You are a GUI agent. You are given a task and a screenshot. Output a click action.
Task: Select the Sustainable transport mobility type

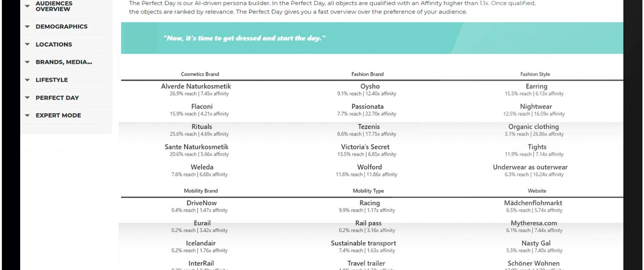point(363,243)
